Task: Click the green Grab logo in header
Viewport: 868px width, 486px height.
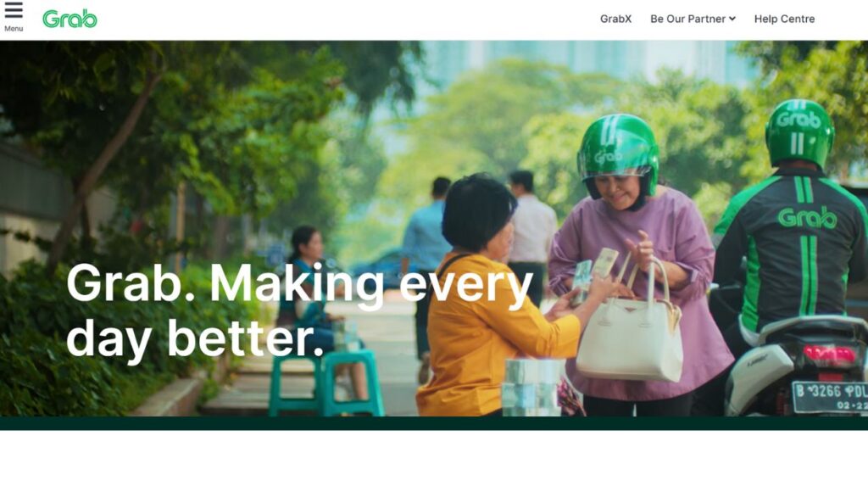Action: (x=70, y=19)
